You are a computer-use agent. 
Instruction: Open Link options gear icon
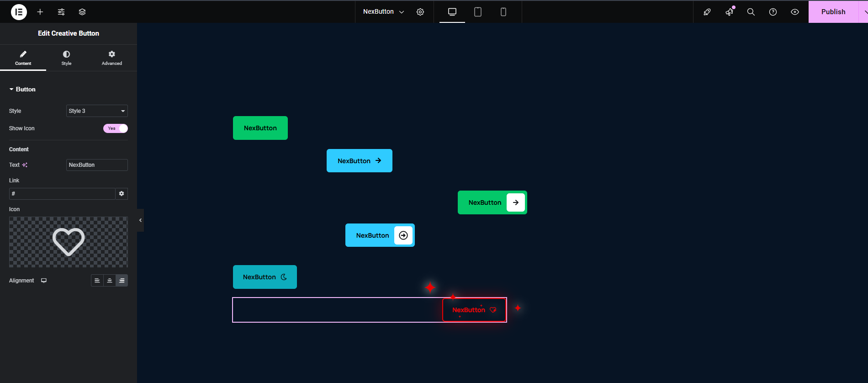pos(122,194)
